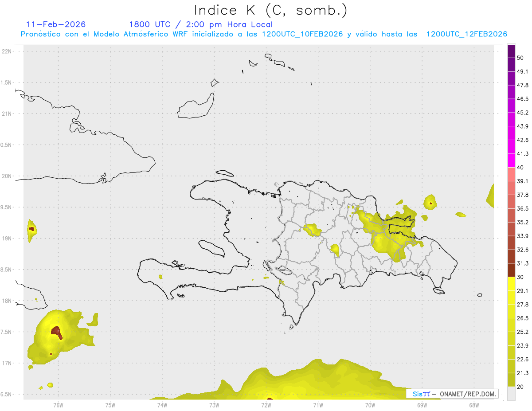Viewport: 532px width, 411px height.
Task: Click the dark purple colorbar segment above 50
Action: point(512,51)
